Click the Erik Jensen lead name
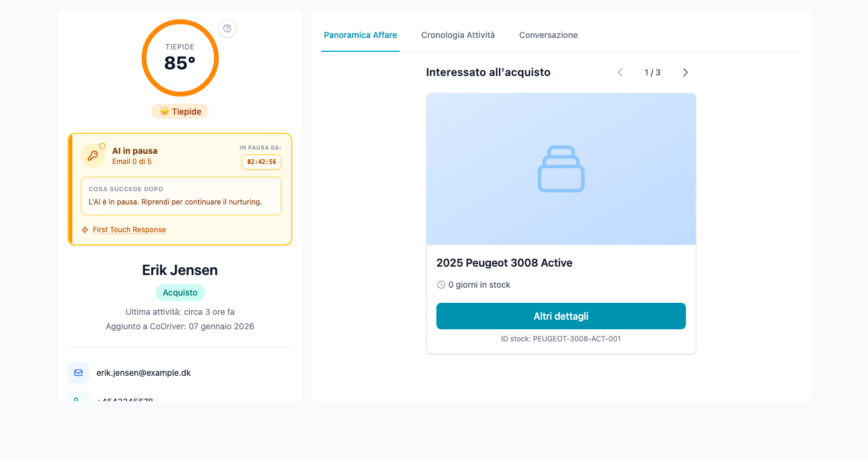868x459 pixels. [x=180, y=270]
